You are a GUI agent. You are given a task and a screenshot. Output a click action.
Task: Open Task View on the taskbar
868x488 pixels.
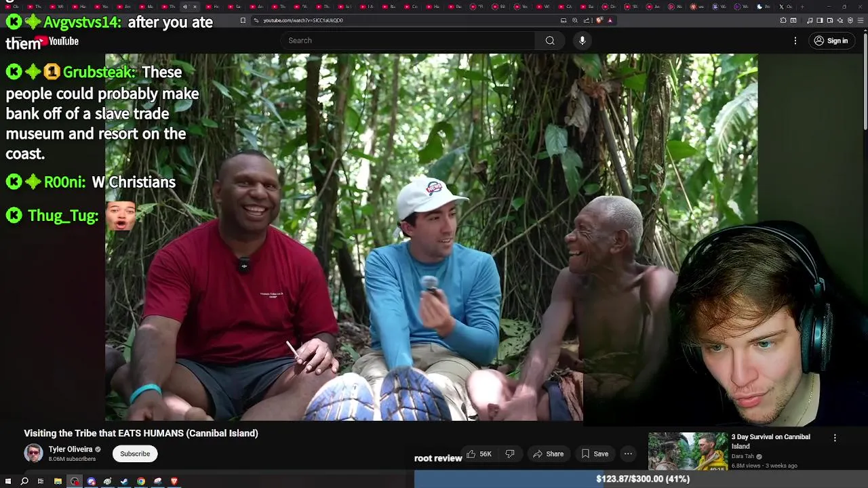tap(41, 481)
